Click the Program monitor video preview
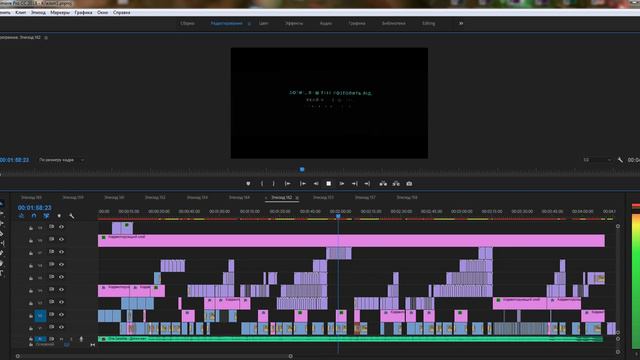The width and height of the screenshot is (640, 360). tap(329, 103)
